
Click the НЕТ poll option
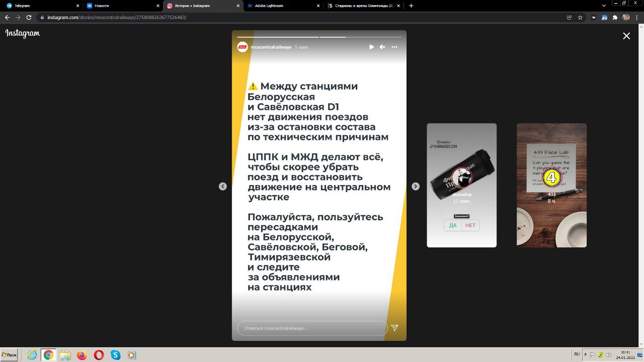470,225
